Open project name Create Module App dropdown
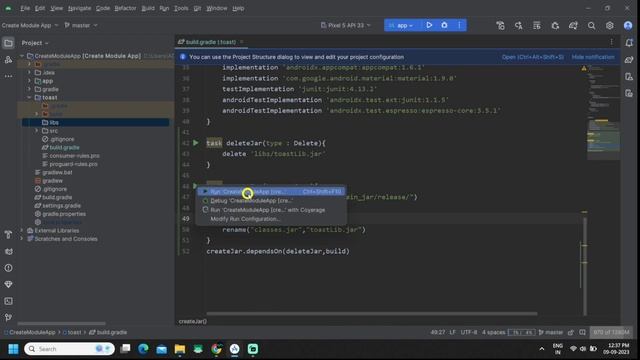The width and height of the screenshot is (640, 360). coord(30,25)
